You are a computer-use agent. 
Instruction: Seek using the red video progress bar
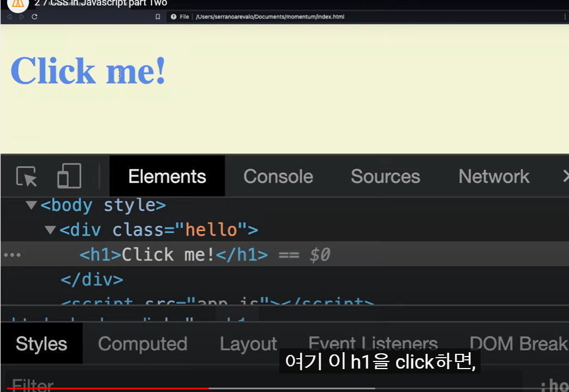(108, 388)
